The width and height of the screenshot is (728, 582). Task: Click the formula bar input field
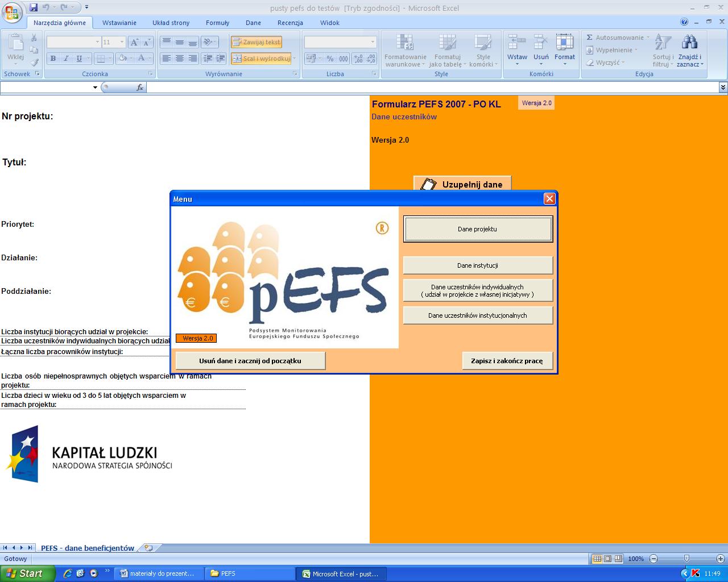point(433,88)
